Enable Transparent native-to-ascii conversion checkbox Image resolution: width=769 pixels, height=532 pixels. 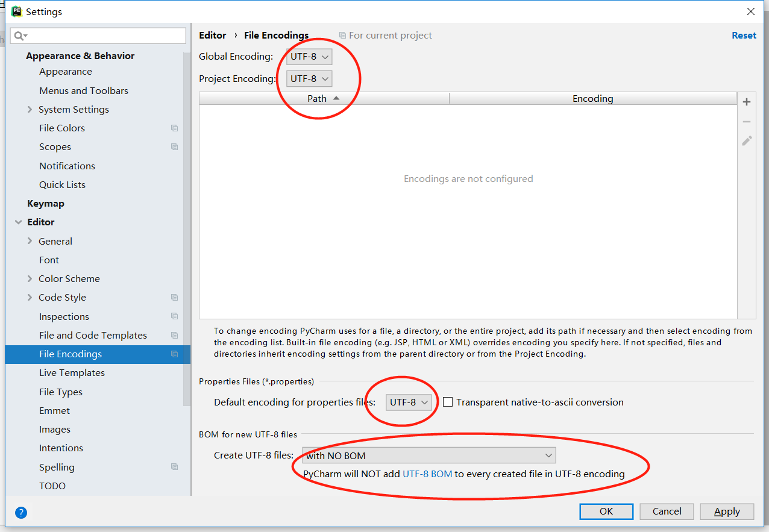448,402
